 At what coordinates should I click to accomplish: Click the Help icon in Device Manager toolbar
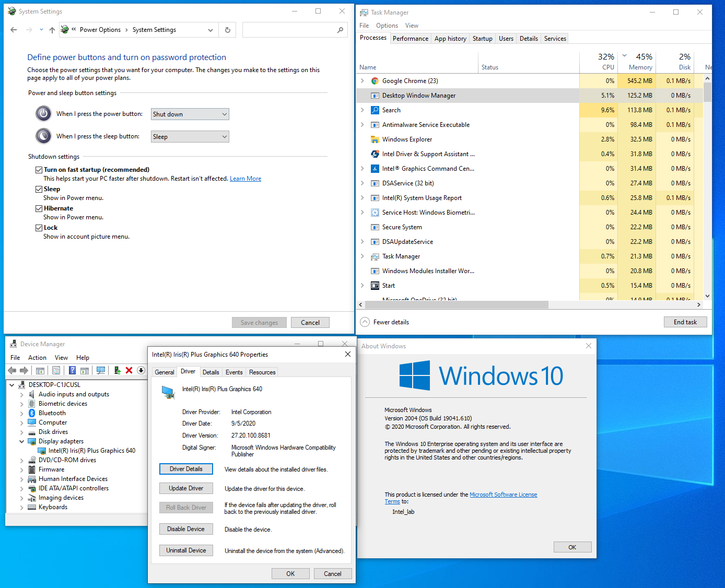(72, 370)
